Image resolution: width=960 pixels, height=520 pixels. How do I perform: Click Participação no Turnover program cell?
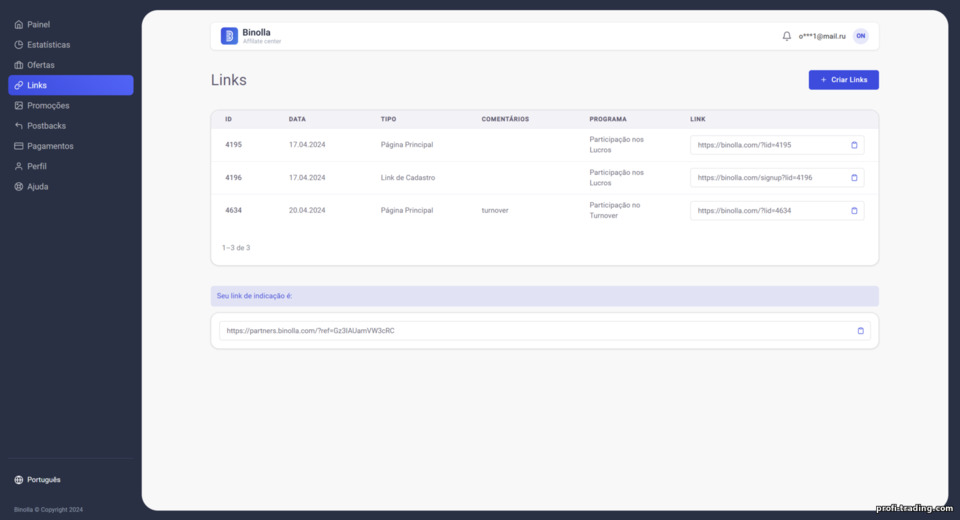pyautogui.click(x=615, y=210)
